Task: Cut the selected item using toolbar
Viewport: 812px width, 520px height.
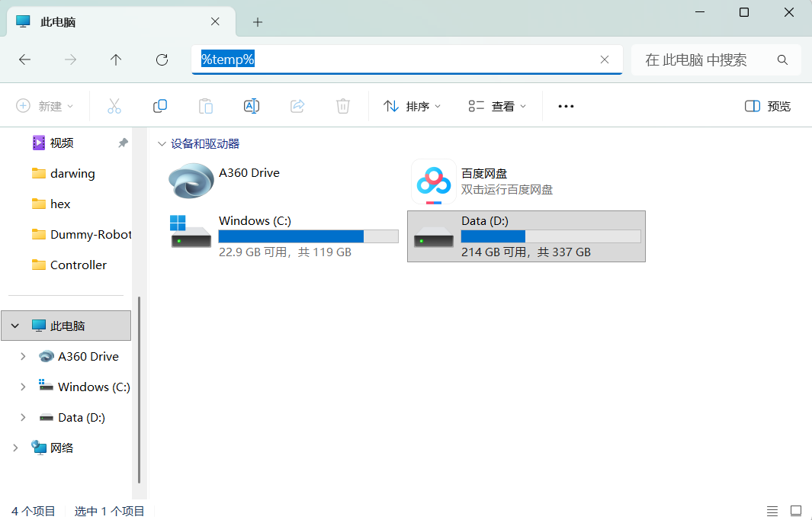Action: 114,106
